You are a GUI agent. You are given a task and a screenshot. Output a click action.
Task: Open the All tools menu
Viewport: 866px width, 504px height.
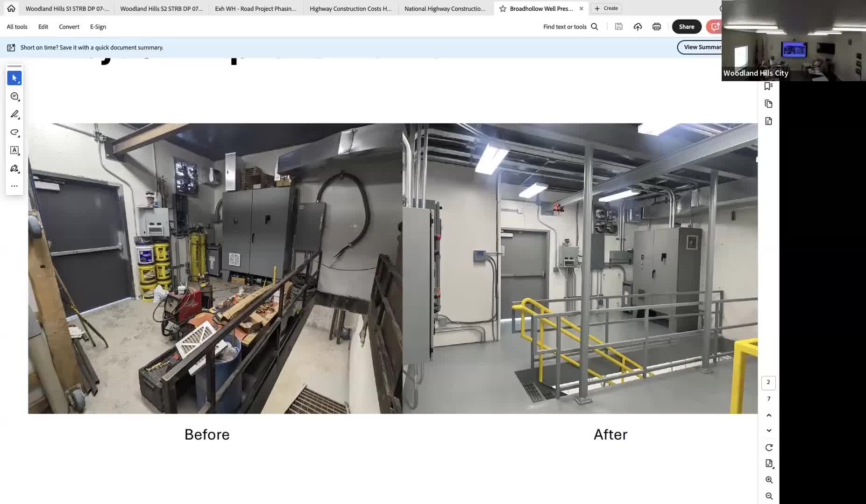[x=17, y=27]
